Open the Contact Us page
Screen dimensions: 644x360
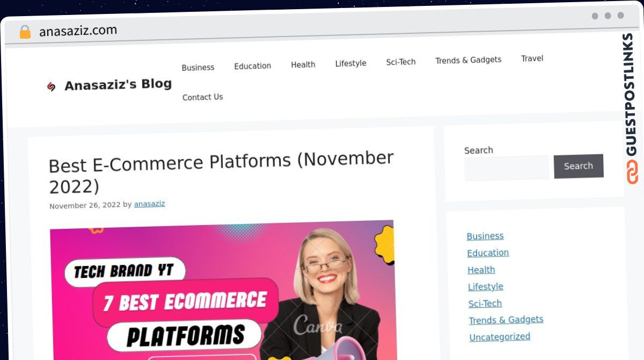pyautogui.click(x=203, y=97)
